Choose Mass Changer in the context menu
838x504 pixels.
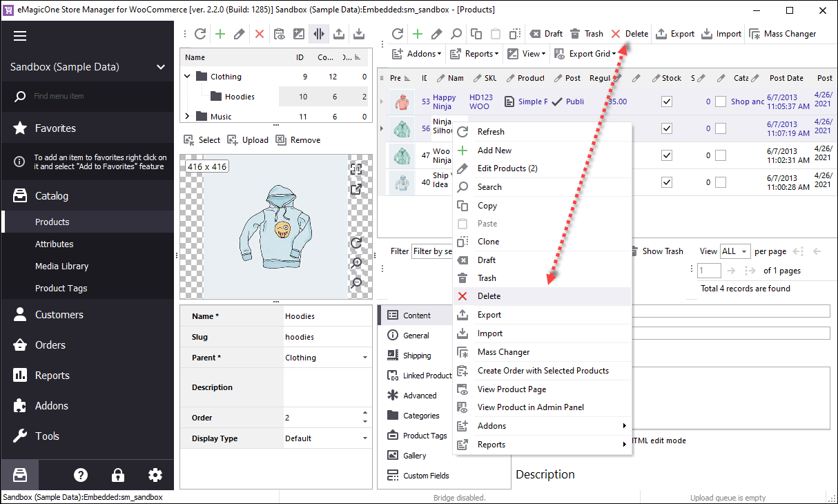pos(503,352)
